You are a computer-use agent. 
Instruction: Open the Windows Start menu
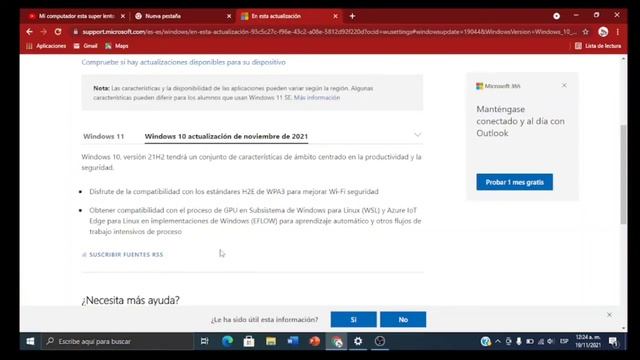point(30,341)
